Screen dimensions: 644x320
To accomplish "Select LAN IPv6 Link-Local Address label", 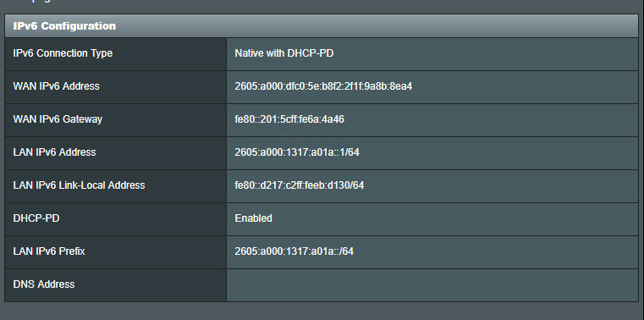I will point(80,185).
